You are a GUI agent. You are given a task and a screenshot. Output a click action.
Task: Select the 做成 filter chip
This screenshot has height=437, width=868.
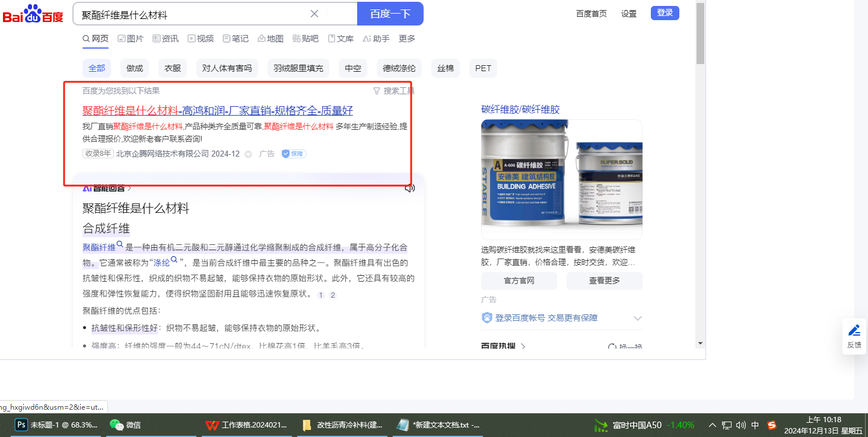135,68
